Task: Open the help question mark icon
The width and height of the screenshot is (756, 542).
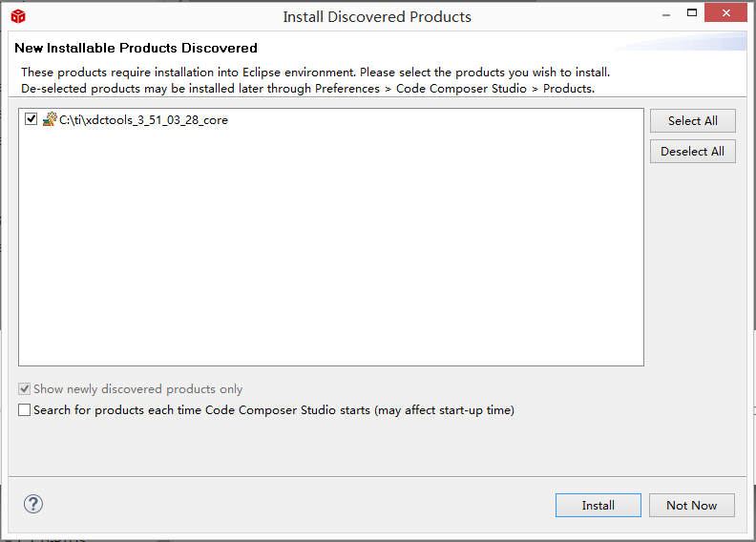Action: click(x=33, y=504)
